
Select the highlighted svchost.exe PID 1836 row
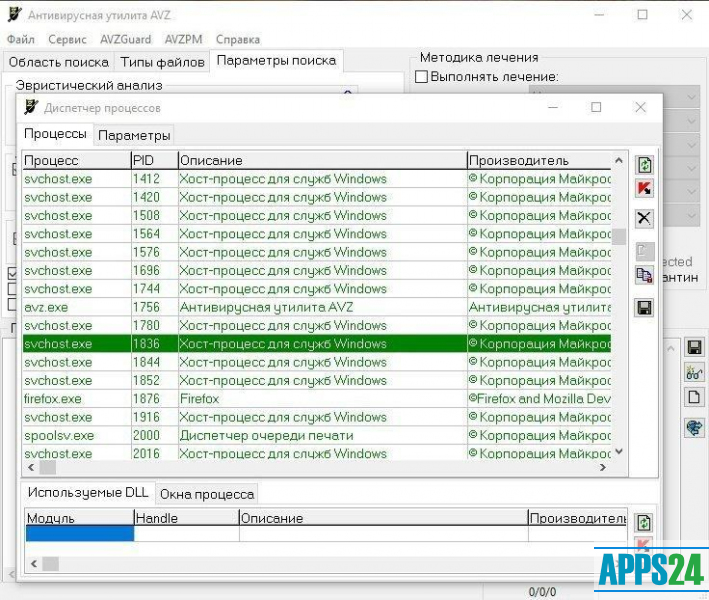tap(317, 344)
